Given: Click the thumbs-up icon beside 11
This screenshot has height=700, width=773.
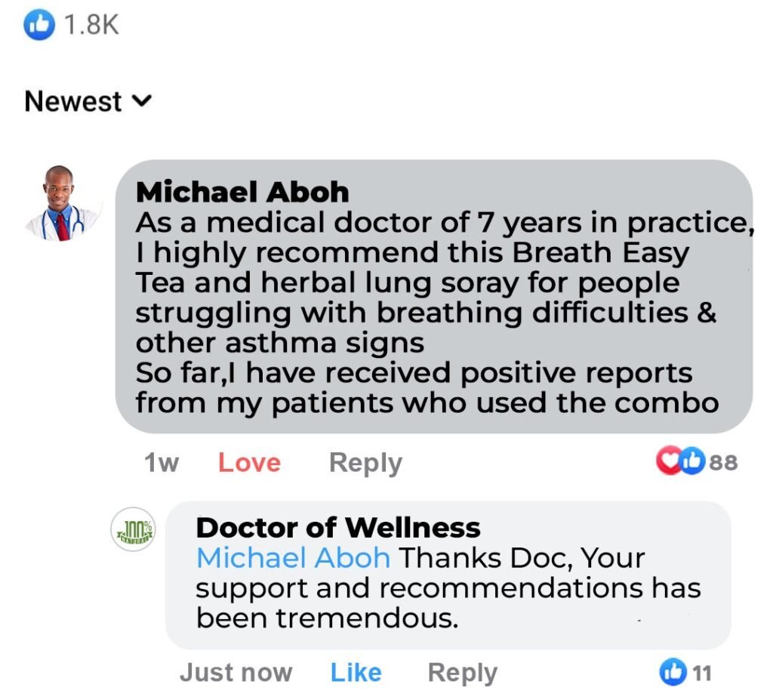Looking at the screenshot, I should [673, 671].
